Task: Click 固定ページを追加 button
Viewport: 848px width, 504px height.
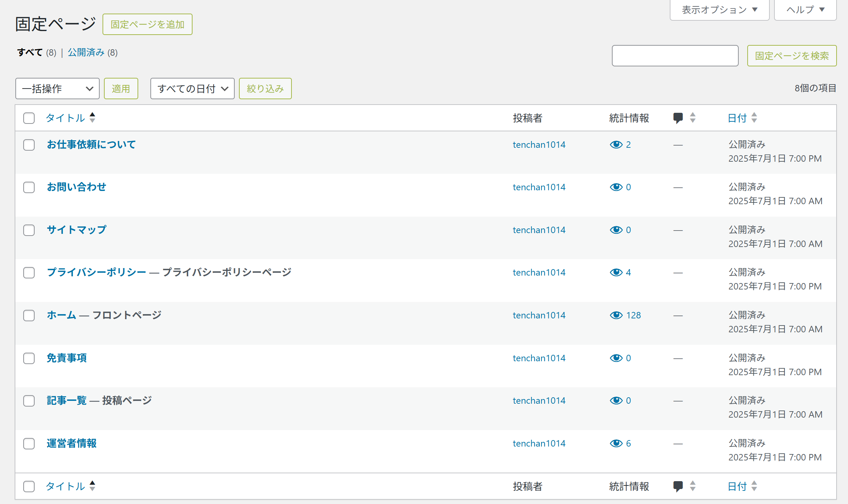Action: [147, 24]
